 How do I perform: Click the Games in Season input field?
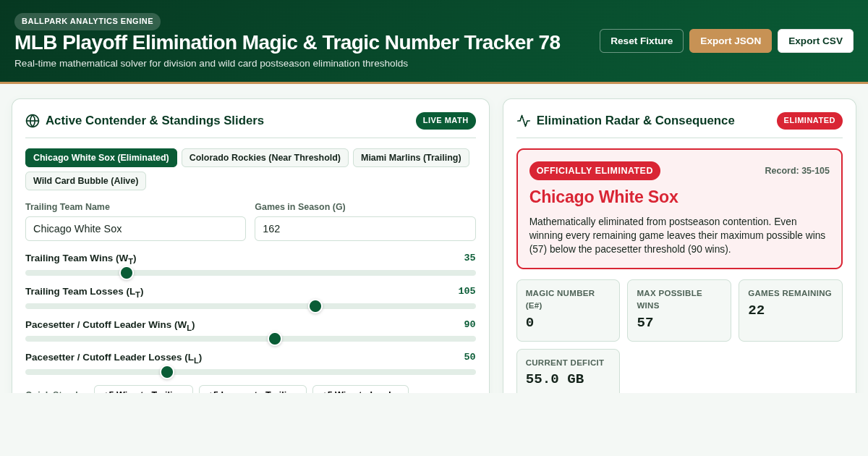pos(365,229)
